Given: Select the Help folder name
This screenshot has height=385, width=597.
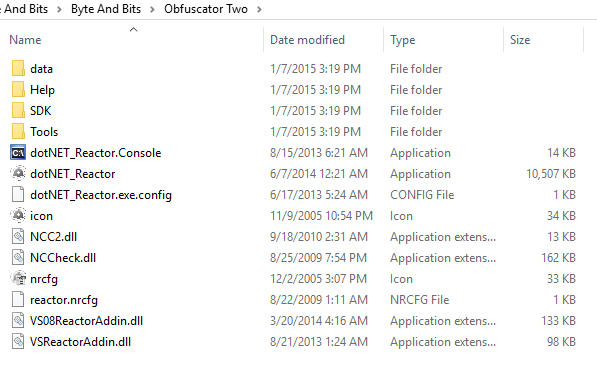Looking at the screenshot, I should pos(42,90).
